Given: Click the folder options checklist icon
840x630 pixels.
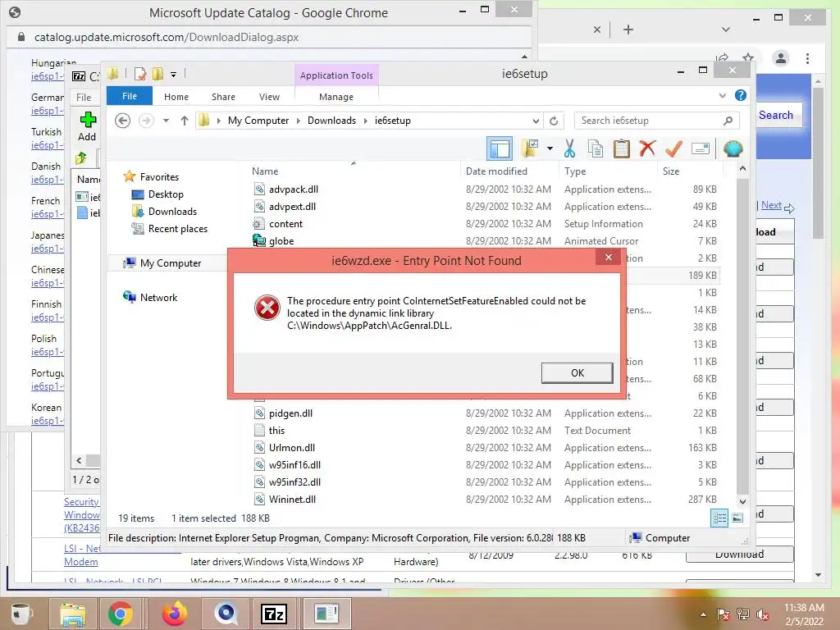Looking at the screenshot, I should (x=531, y=148).
